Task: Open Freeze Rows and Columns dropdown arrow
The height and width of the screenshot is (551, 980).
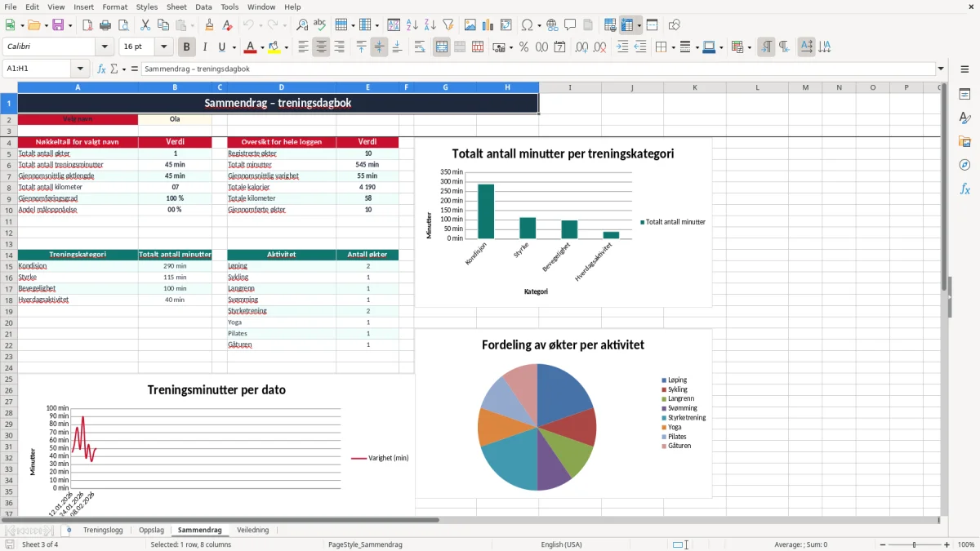Action: 639,25
